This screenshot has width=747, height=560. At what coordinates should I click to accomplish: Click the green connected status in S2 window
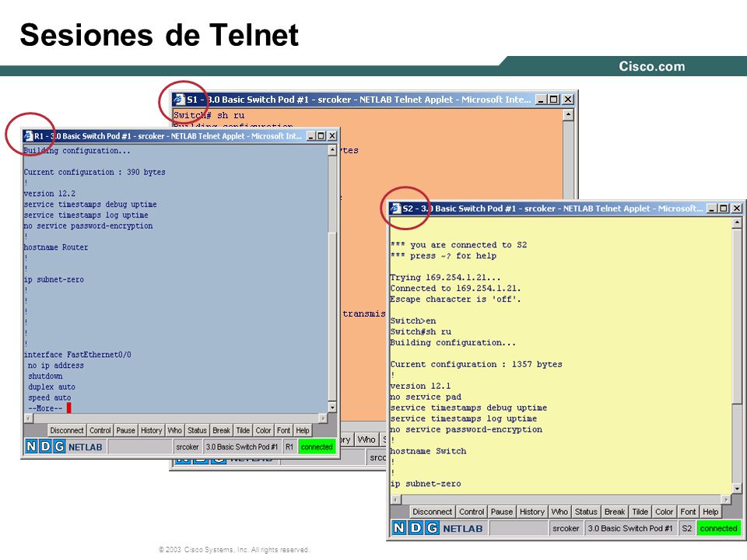click(718, 528)
